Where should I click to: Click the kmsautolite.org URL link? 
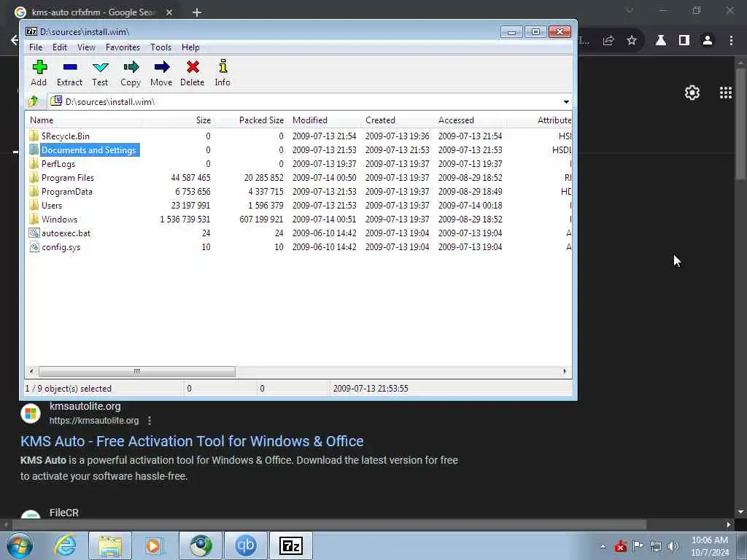(94, 421)
